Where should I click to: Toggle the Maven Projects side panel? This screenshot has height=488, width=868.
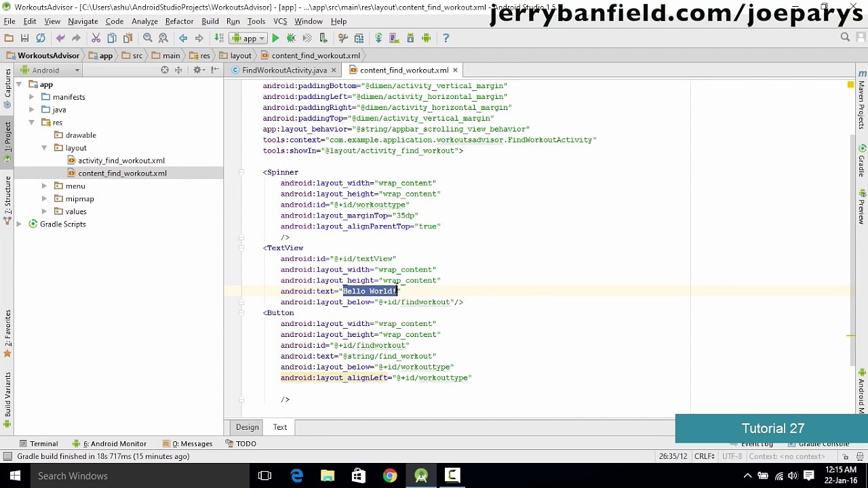coord(862,100)
